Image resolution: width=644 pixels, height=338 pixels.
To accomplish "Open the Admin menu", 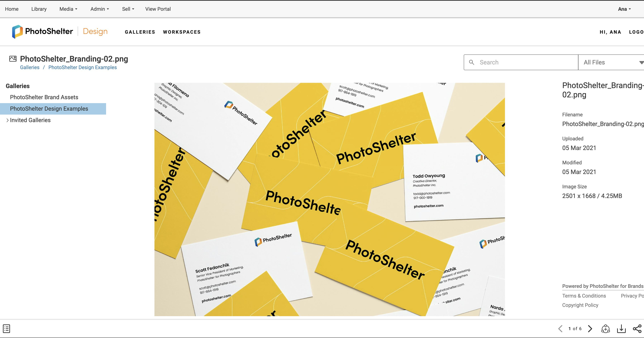I will tap(99, 9).
